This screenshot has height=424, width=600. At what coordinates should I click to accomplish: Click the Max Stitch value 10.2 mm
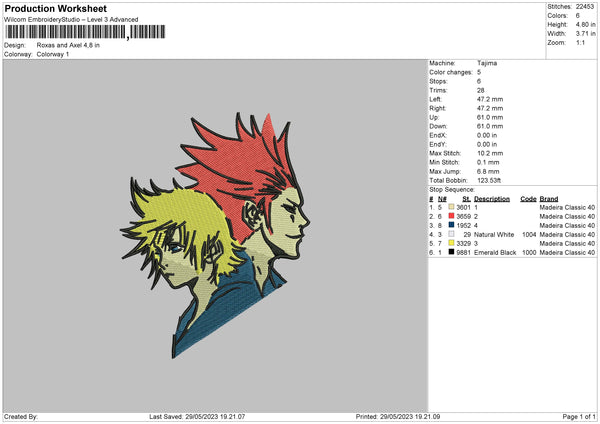(x=490, y=153)
